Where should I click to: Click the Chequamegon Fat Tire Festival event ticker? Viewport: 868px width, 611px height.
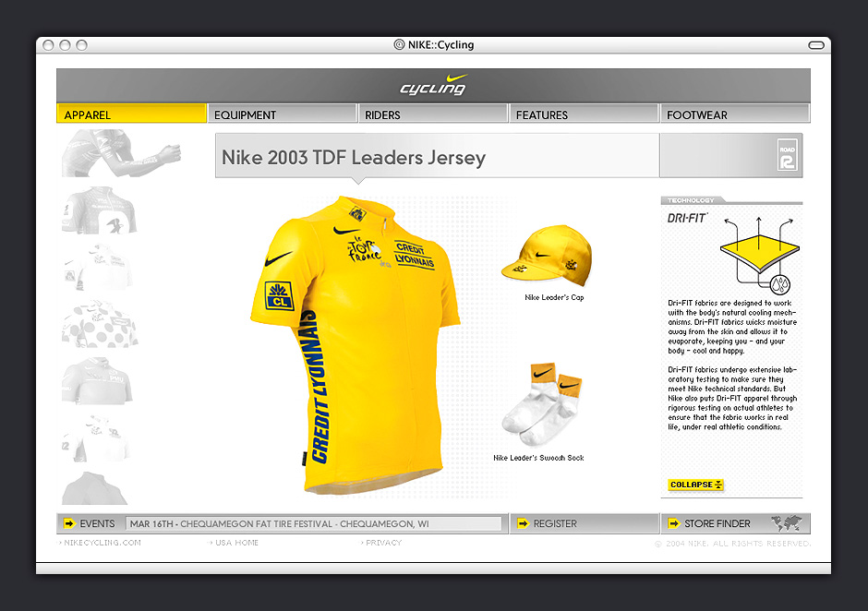coord(314,523)
